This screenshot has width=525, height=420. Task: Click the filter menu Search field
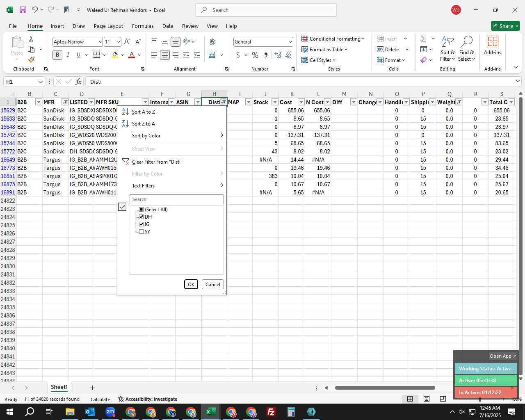177,199
